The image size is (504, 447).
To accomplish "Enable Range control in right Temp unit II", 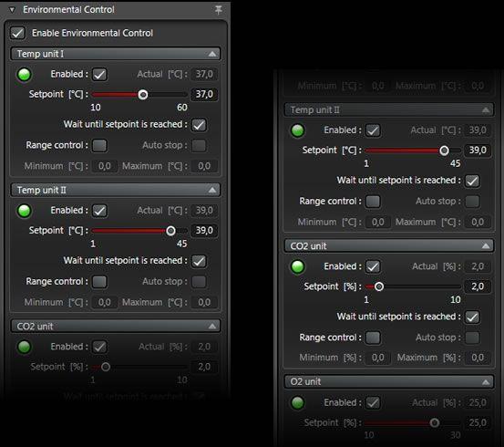I will [373, 202].
